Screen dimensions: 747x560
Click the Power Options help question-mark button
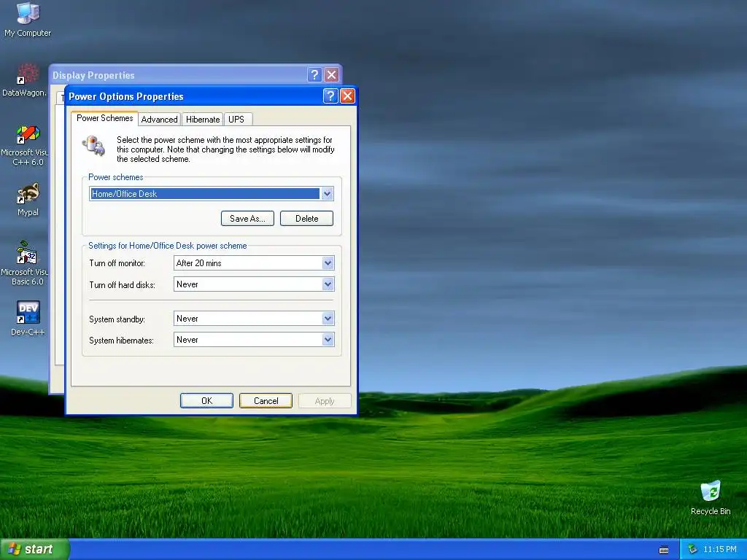[x=330, y=96]
